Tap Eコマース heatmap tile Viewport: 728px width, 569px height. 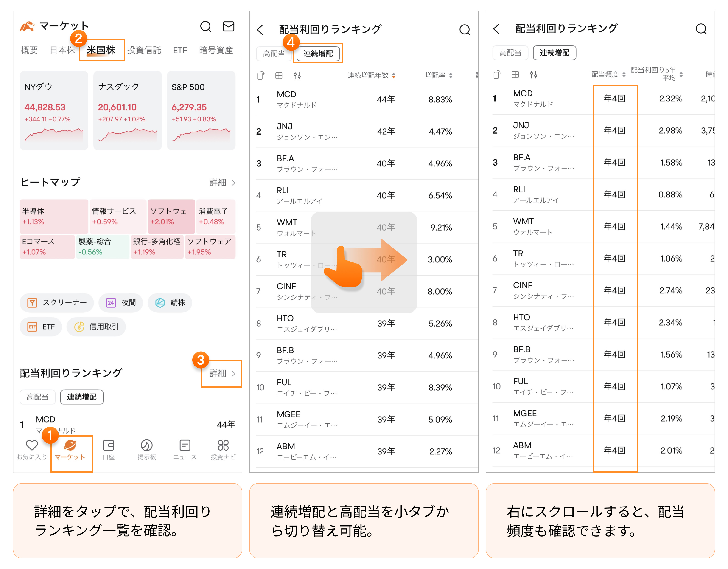[47, 247]
